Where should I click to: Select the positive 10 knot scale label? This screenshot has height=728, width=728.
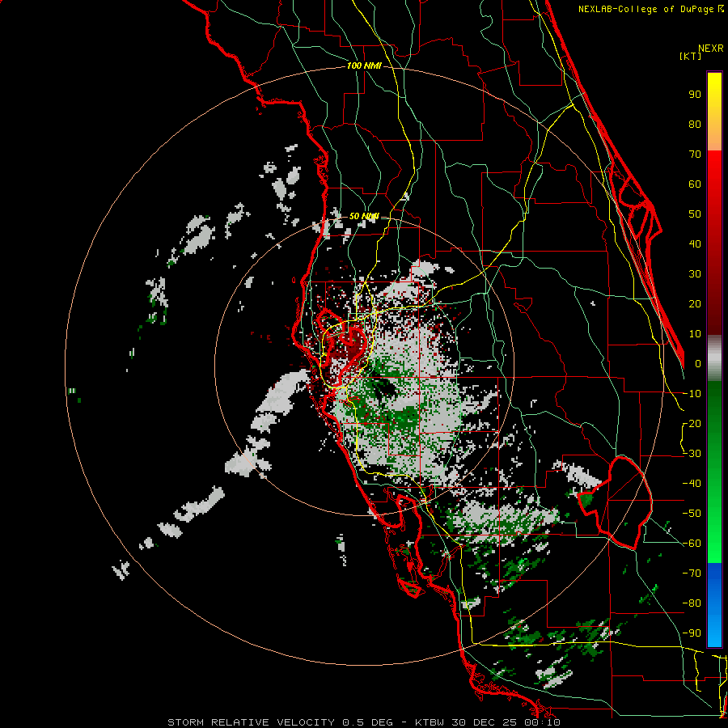point(695,334)
